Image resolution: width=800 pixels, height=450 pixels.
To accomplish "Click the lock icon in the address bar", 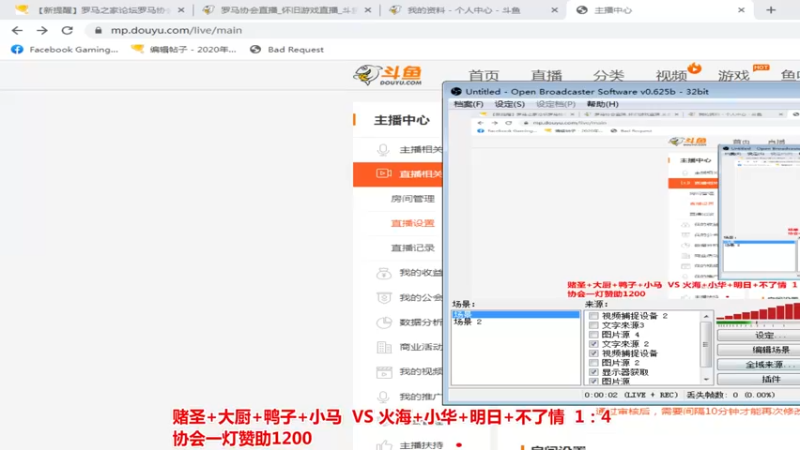I will [98, 31].
